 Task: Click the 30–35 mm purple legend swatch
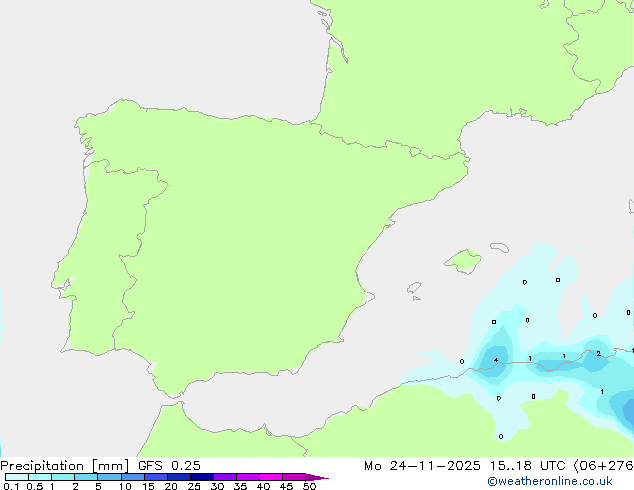click(225, 477)
